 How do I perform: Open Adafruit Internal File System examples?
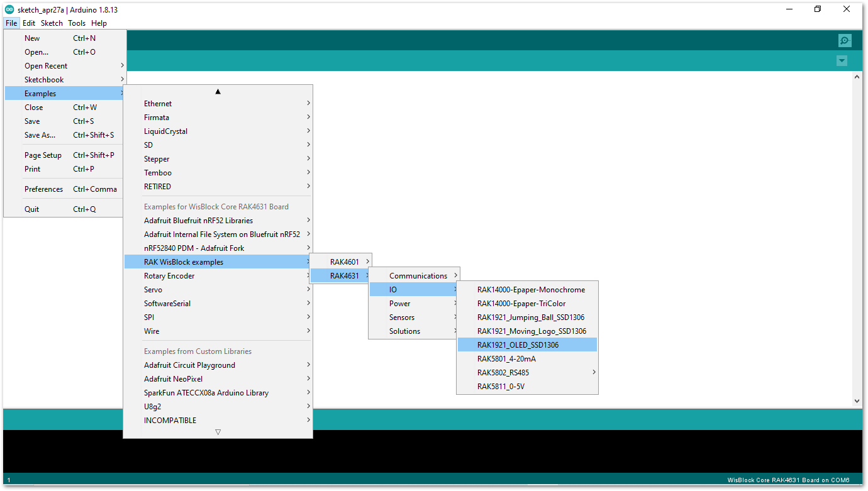pyautogui.click(x=218, y=234)
